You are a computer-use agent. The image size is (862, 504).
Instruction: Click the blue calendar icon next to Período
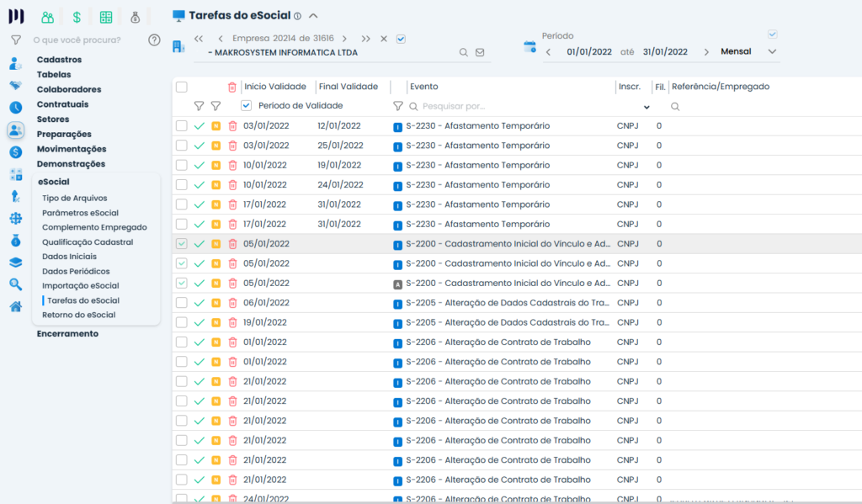pyautogui.click(x=529, y=47)
